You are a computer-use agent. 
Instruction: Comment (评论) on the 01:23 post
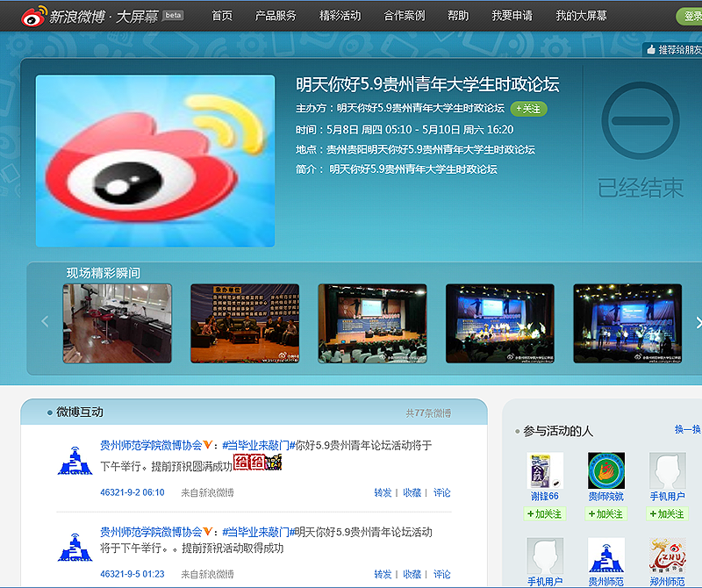point(442,574)
